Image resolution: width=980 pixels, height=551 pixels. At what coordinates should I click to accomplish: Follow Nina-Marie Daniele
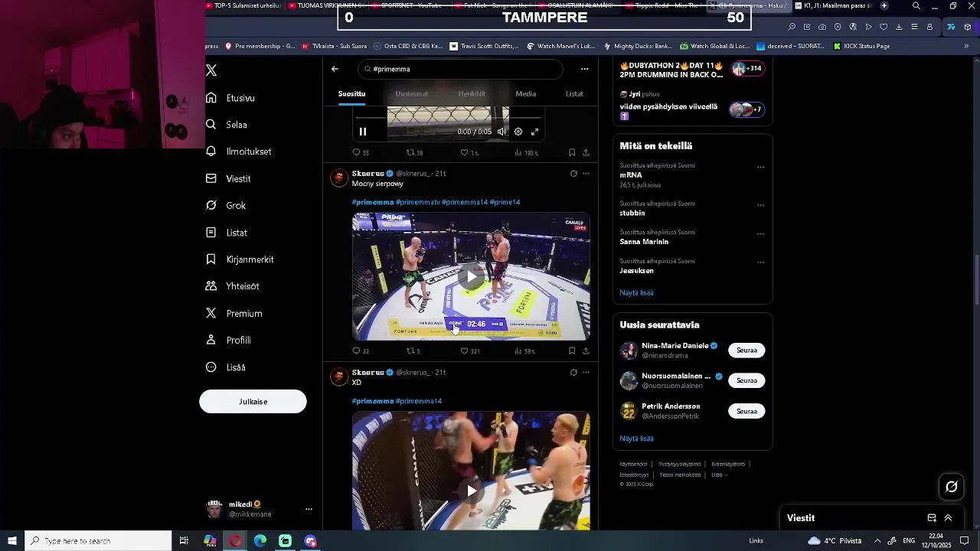pyautogui.click(x=746, y=350)
